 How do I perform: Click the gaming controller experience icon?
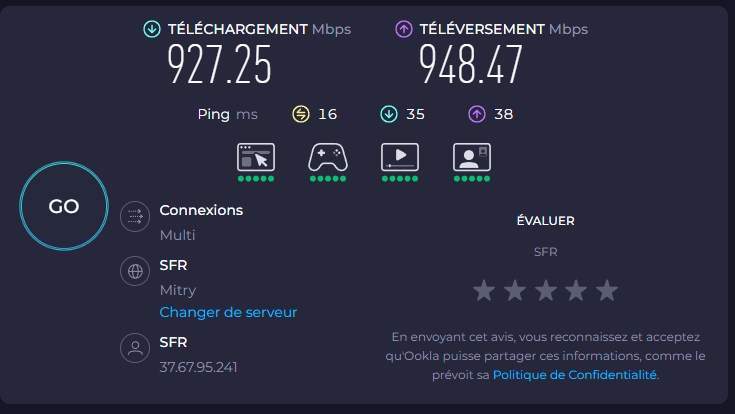point(328,157)
